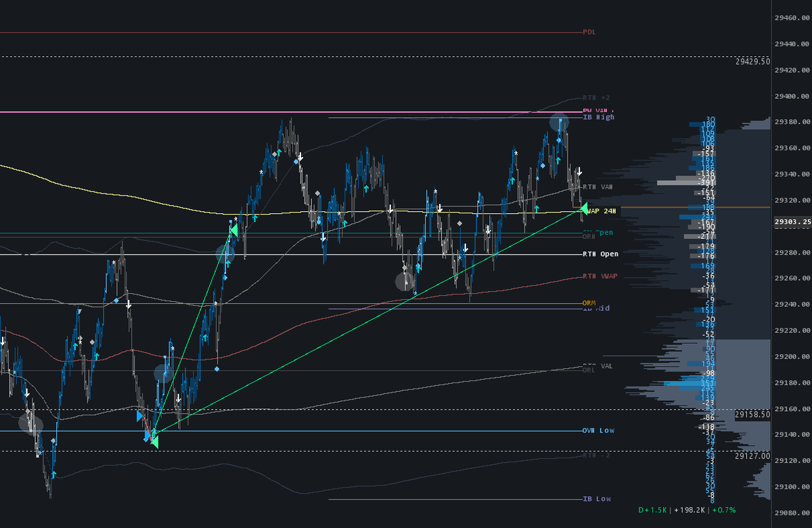Select the pink PW VAH level label
Viewport: 812px width, 528px height.
click(x=598, y=110)
